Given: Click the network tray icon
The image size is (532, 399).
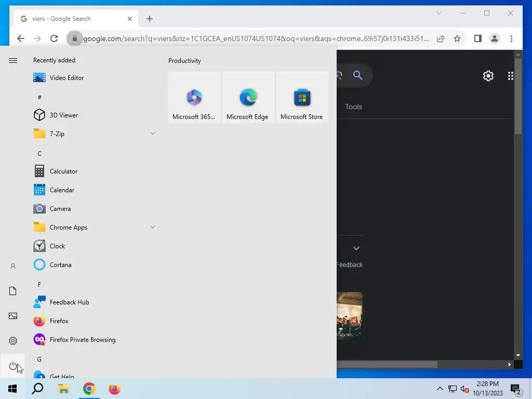Looking at the screenshot, I should pos(453,389).
